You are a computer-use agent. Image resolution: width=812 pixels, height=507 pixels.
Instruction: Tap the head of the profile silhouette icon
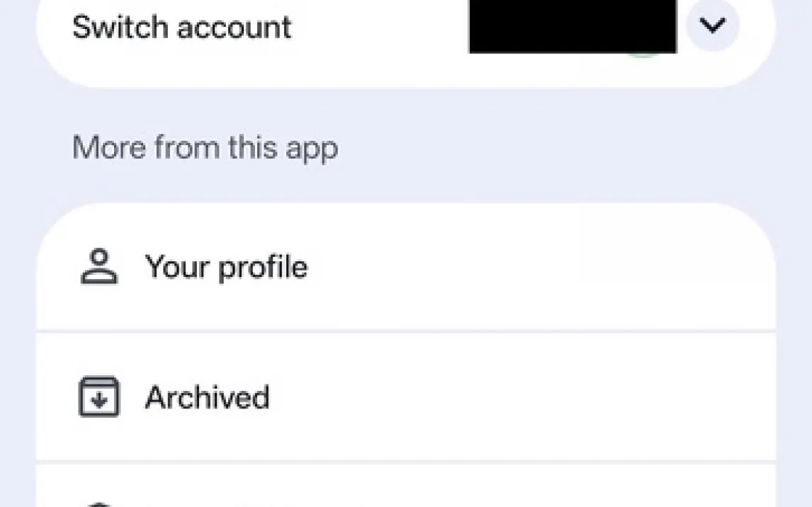click(x=99, y=256)
